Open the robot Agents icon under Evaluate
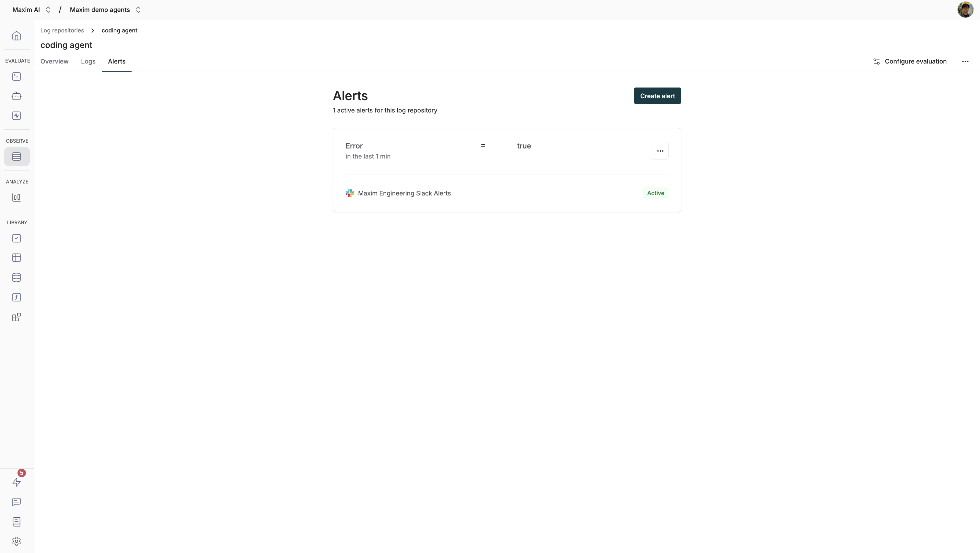The height and width of the screenshot is (553, 980). pyautogui.click(x=16, y=96)
